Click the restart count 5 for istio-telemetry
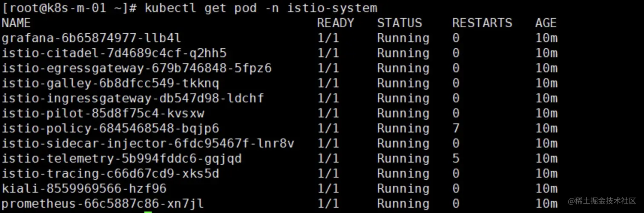 456,159
